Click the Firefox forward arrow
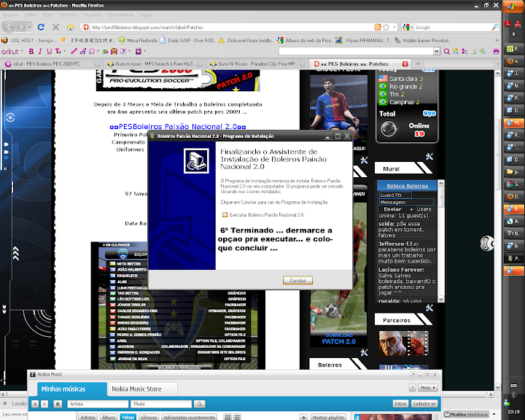The width and height of the screenshot is (525, 420). (x=20, y=27)
